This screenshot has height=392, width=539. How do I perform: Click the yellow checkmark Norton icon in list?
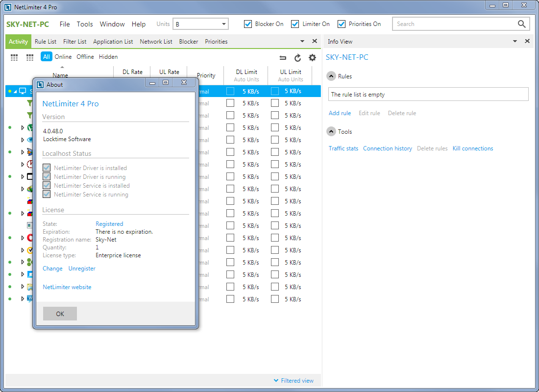(30, 250)
